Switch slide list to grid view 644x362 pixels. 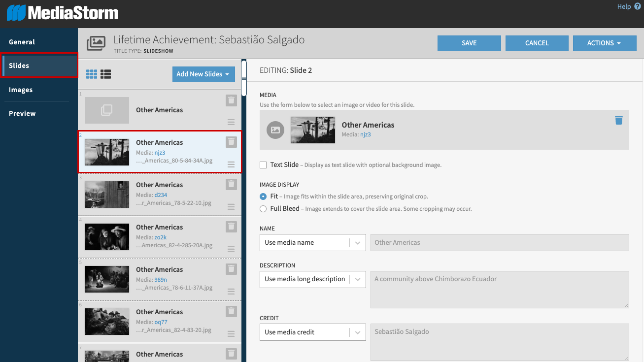point(92,74)
